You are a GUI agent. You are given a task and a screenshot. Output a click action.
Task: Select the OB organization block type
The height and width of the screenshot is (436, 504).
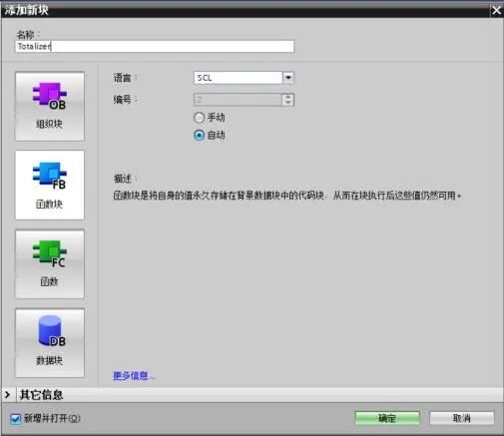click(x=50, y=106)
